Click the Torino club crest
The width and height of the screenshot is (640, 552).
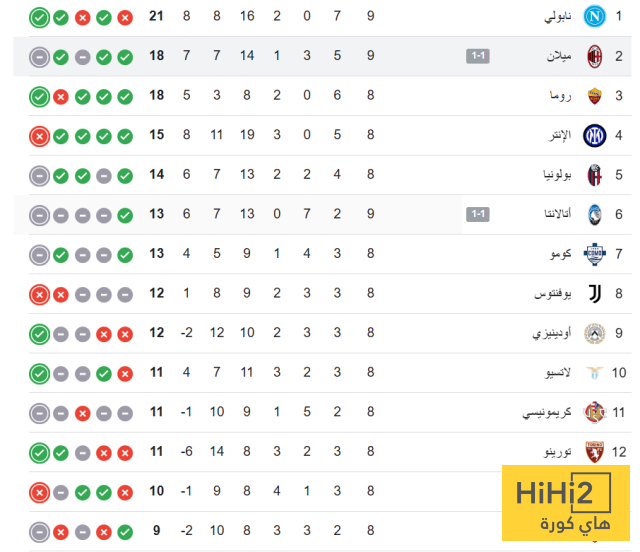pyautogui.click(x=595, y=452)
